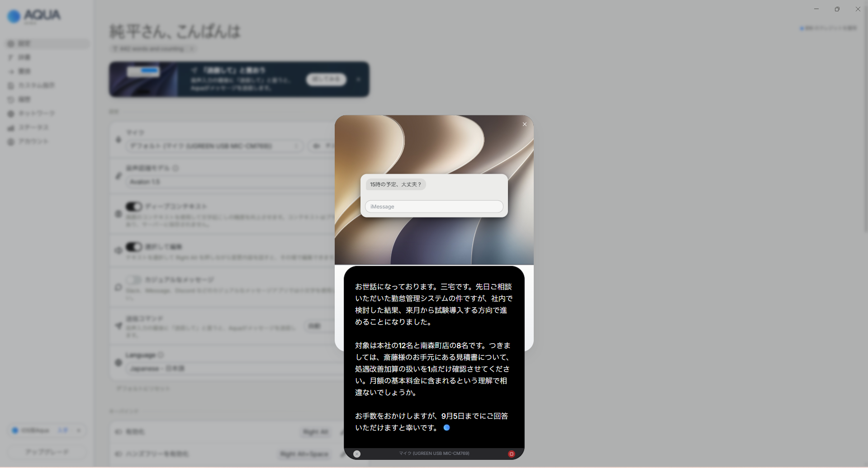Minimize the AQUA window
Viewport: 868px width, 468px height.
click(x=816, y=9)
